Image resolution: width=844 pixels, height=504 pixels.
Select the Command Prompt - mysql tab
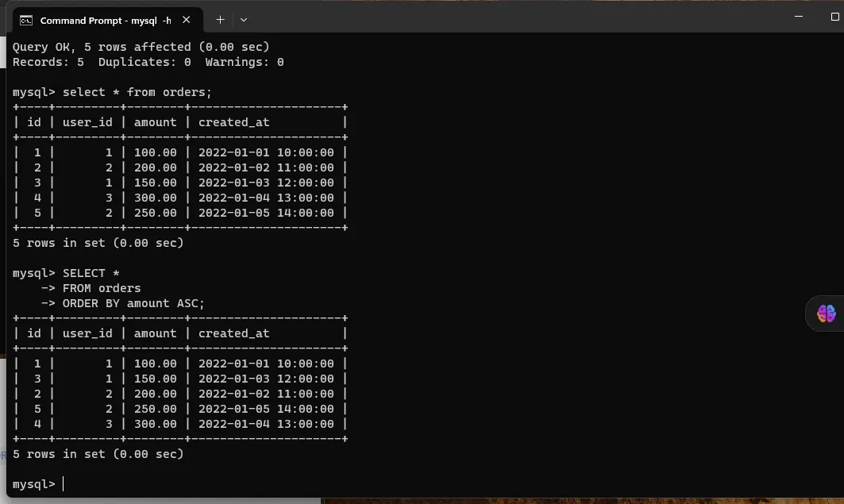(x=105, y=20)
